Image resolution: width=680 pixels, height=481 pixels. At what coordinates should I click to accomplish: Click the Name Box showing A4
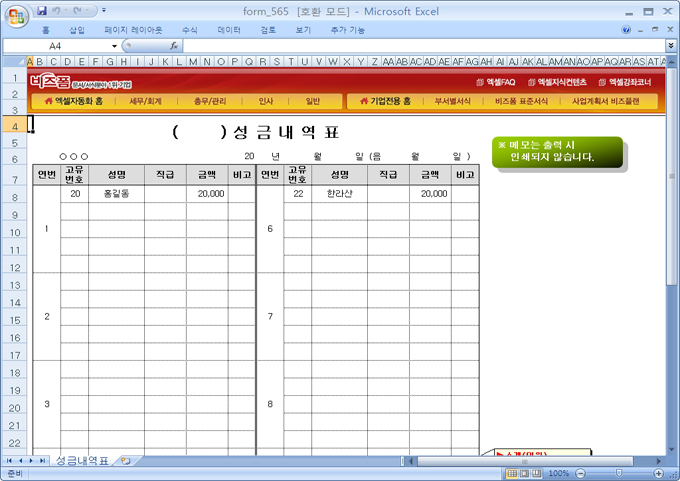click(x=56, y=46)
